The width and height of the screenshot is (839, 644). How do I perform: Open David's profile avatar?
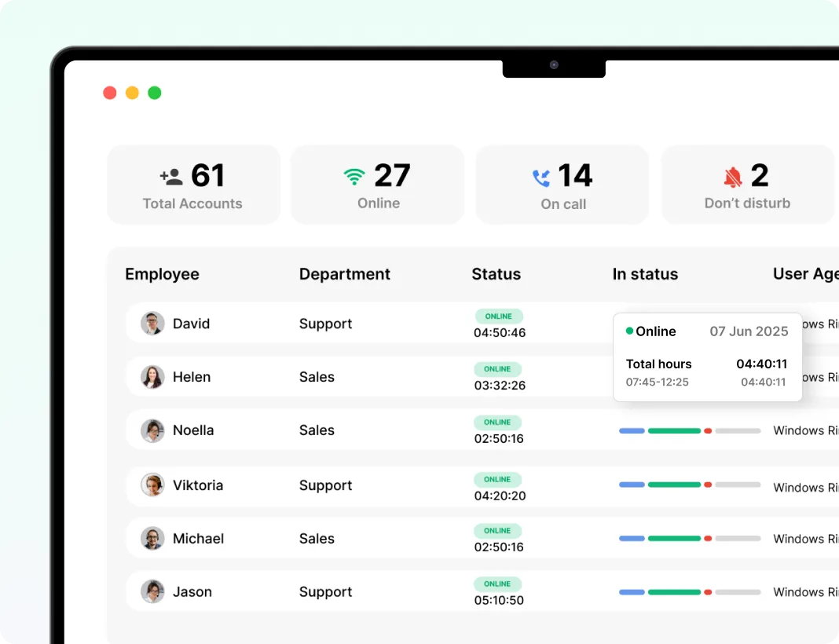[152, 324]
